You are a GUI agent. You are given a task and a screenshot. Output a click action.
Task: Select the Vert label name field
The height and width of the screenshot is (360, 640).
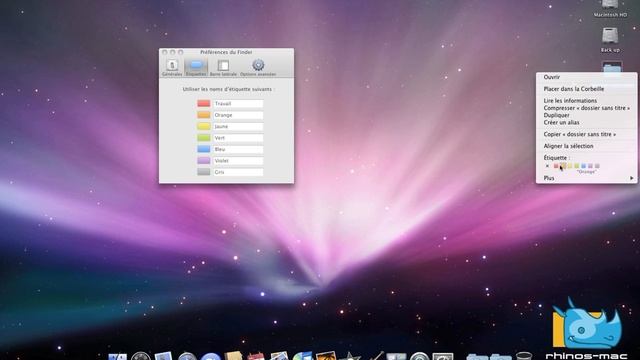coord(238,138)
